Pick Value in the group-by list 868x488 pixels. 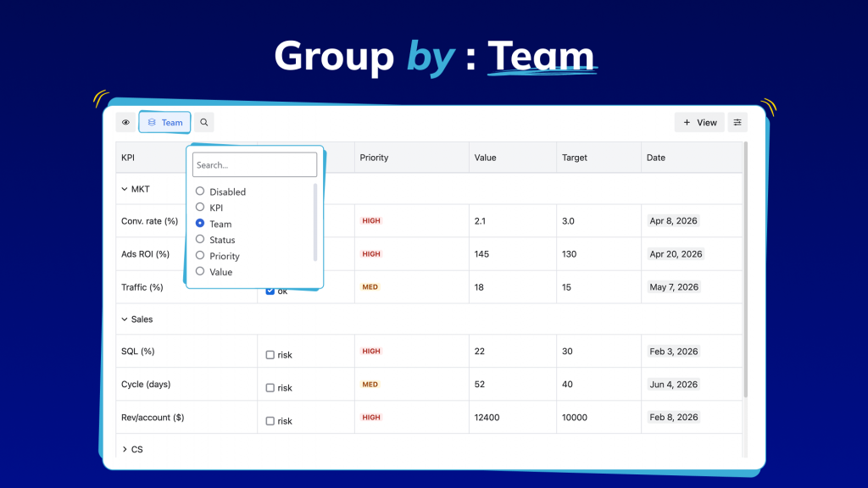tap(200, 272)
